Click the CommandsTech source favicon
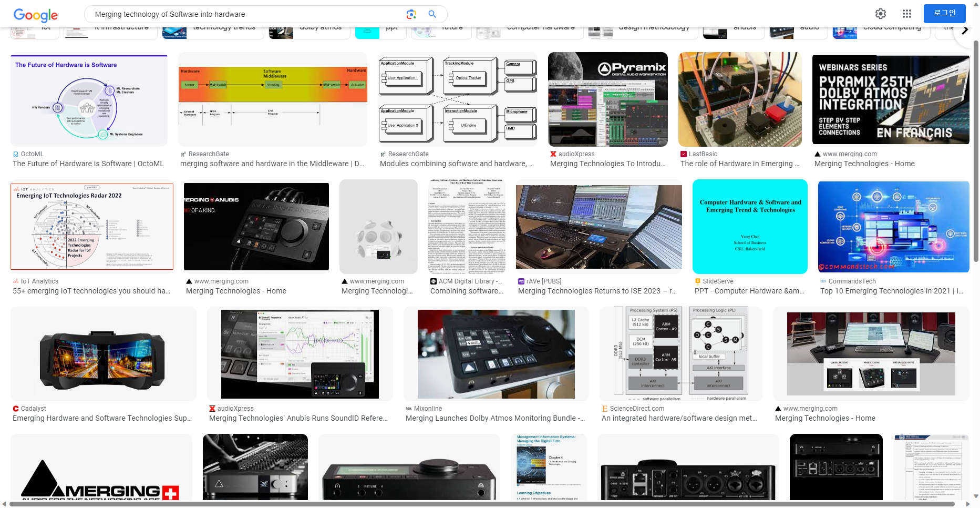The image size is (980, 508). pos(823,281)
